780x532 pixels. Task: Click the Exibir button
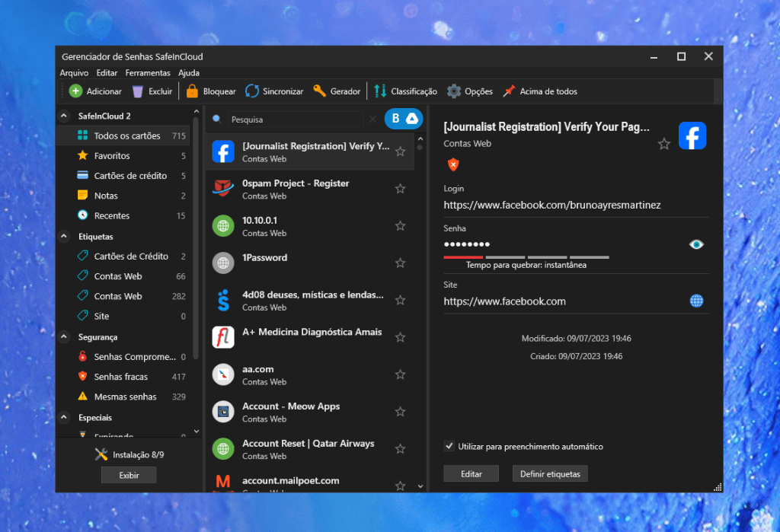(129, 476)
